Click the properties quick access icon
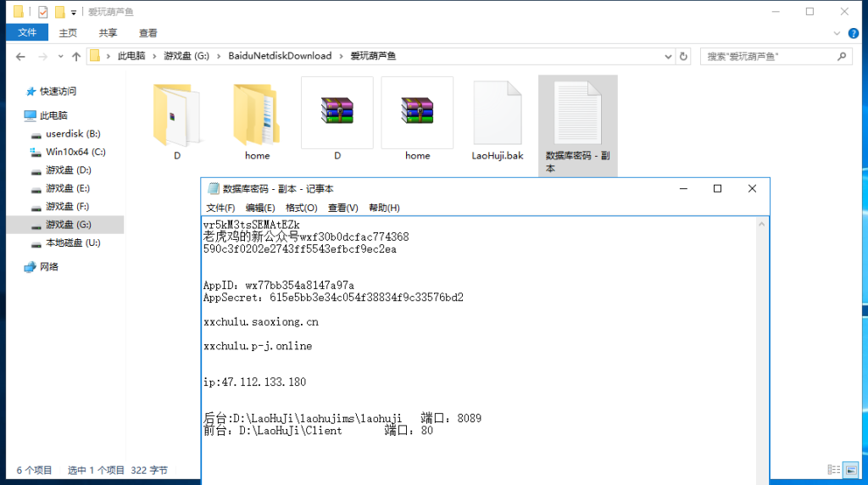The image size is (868, 485). click(43, 12)
